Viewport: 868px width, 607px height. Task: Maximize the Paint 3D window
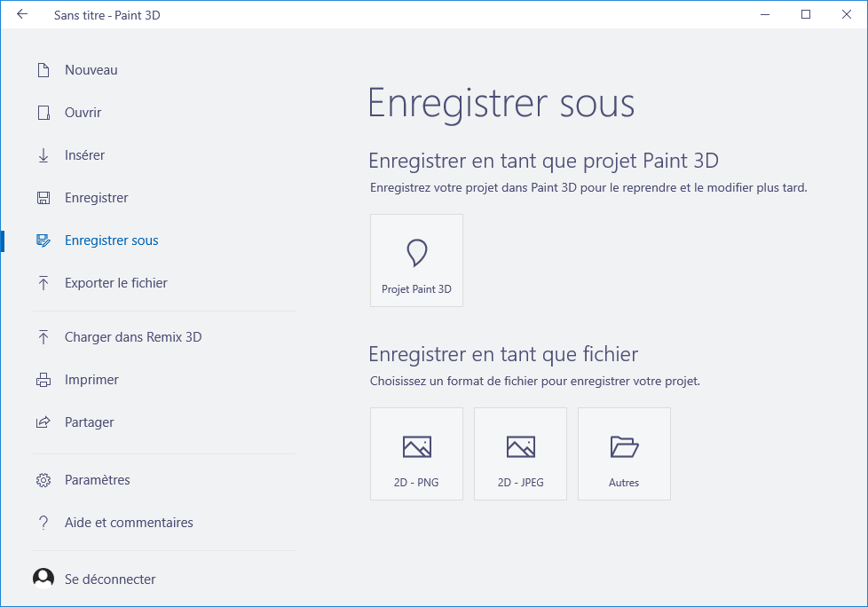pos(806,14)
